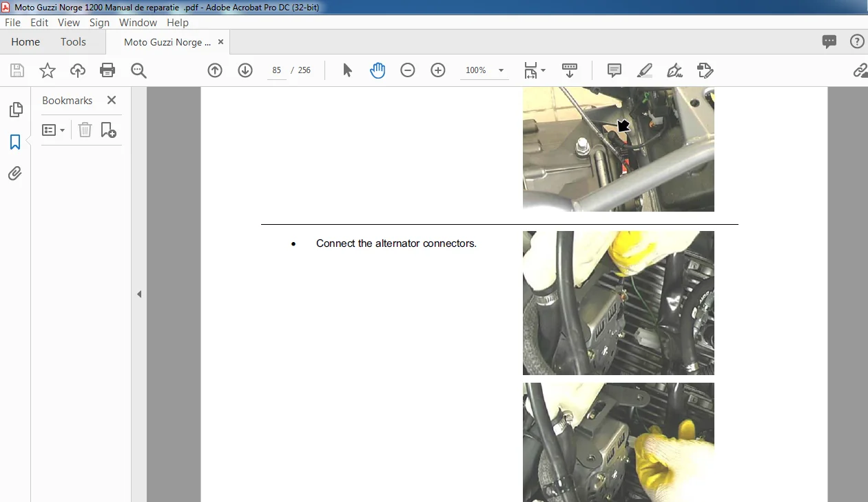Click the scrolling mode keyboard icon

tap(570, 70)
